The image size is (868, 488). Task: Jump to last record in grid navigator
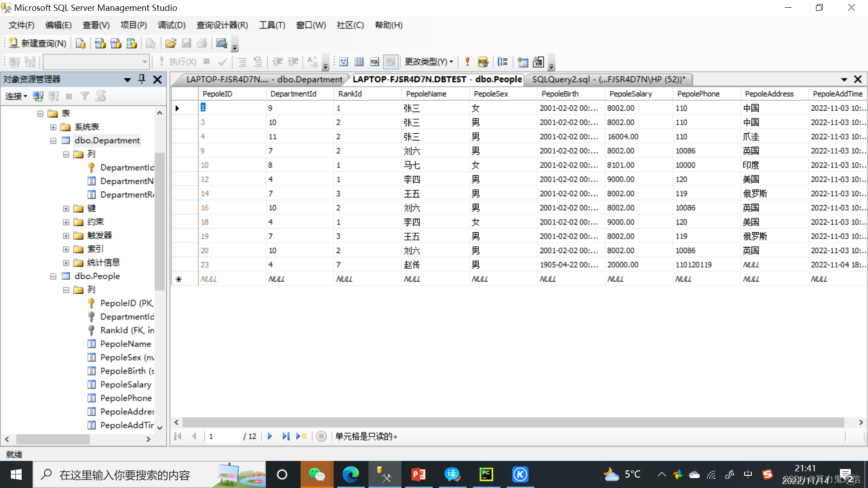286,436
